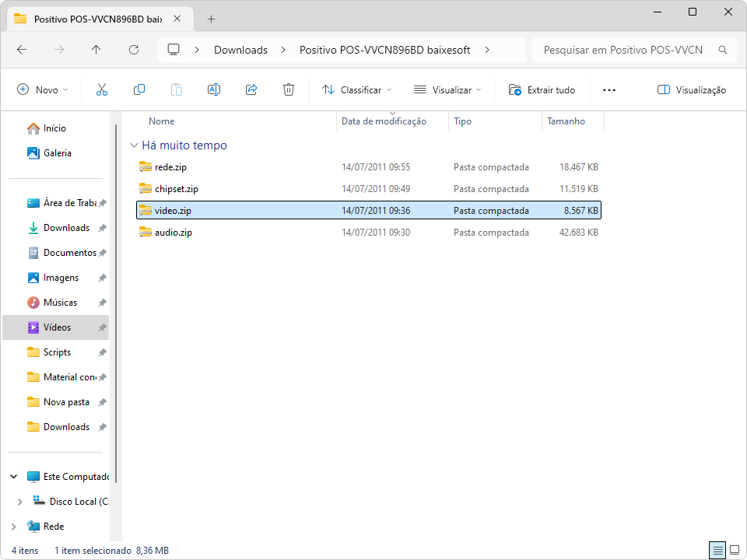Viewport: 747px width, 560px height.
Task: Click the Share icon in toolbar
Action: pos(251,89)
